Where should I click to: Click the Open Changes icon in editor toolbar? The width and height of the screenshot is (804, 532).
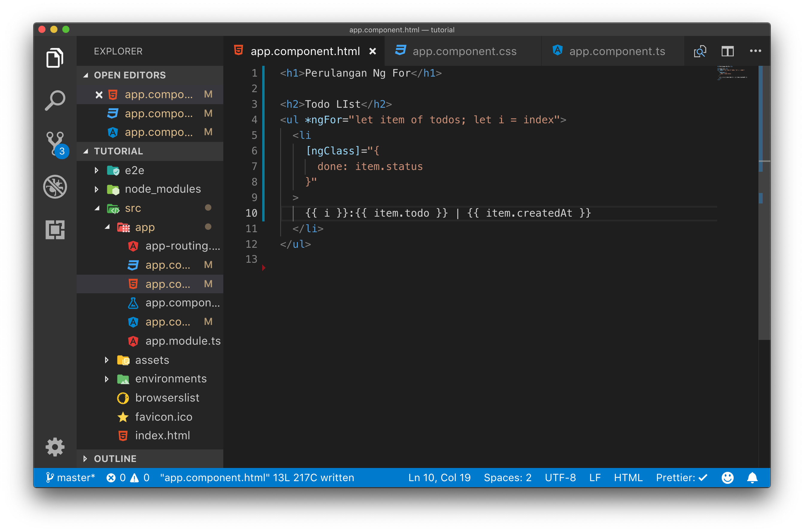click(x=700, y=51)
